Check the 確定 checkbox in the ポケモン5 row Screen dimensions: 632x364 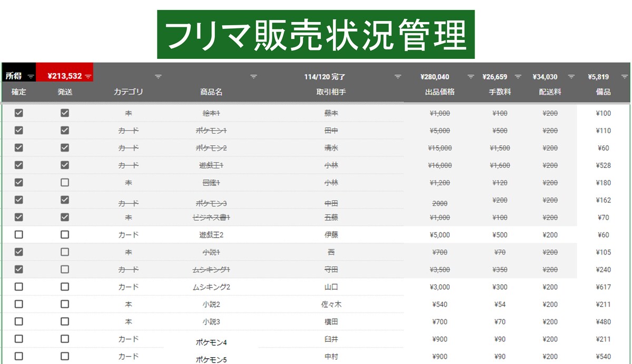click(x=19, y=356)
